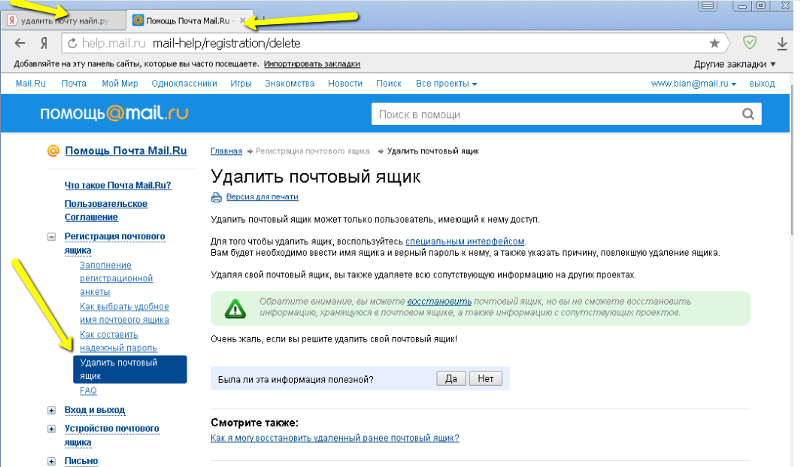Click 'Импортировать закладки' link
This screenshot has width=800, height=467.
312,64
